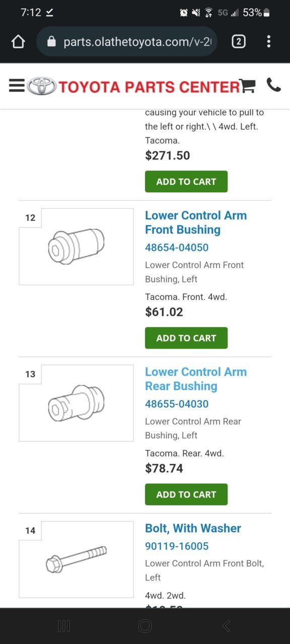290x644 pixels.
Task: Tap the Toyota logo
Action: point(42,86)
